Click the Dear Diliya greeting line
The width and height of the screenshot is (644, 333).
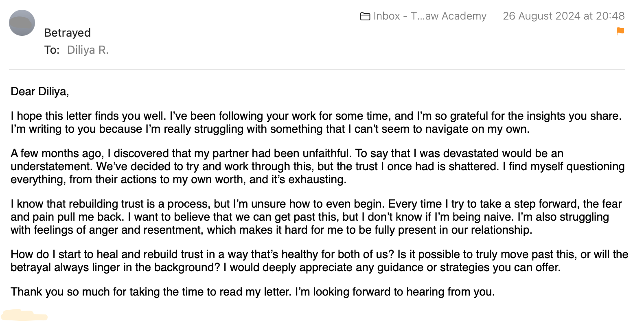(40, 92)
